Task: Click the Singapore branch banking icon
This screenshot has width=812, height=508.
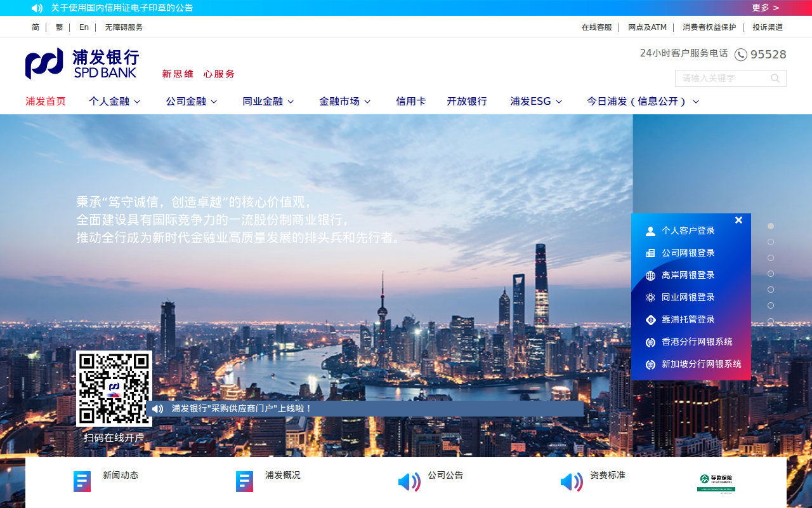Action: [650, 364]
